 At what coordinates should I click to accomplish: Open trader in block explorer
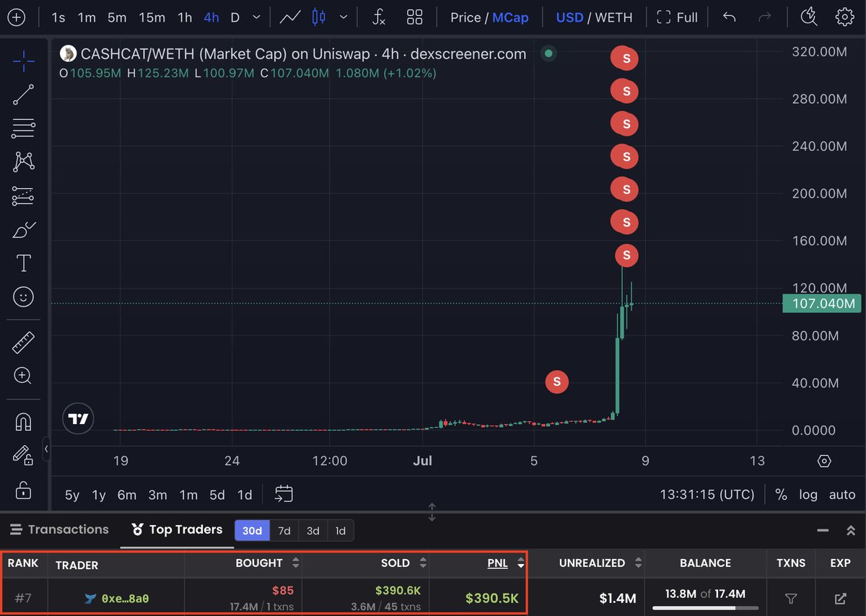pos(840,598)
